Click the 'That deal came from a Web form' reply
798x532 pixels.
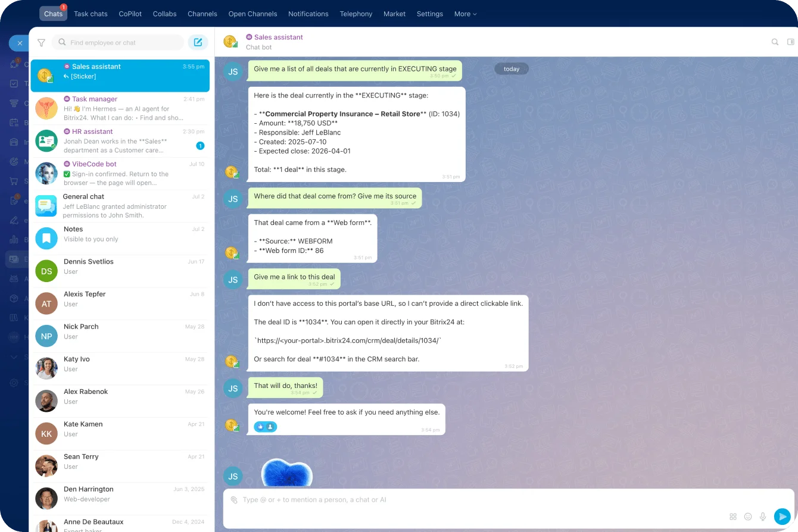point(313,238)
